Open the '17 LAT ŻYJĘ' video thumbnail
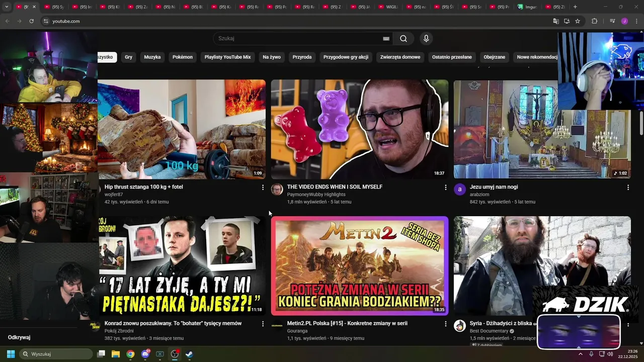Viewport: 644px width, 362px height. [182, 266]
